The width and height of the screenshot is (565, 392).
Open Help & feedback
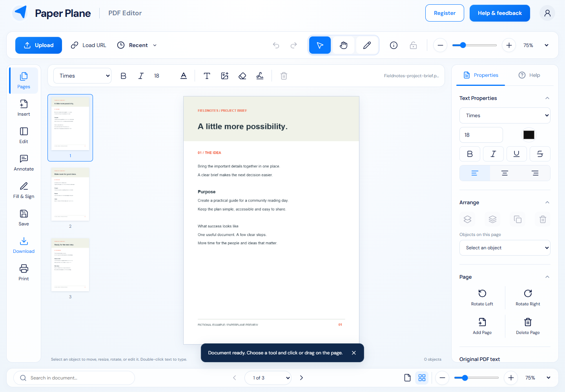[499, 13]
